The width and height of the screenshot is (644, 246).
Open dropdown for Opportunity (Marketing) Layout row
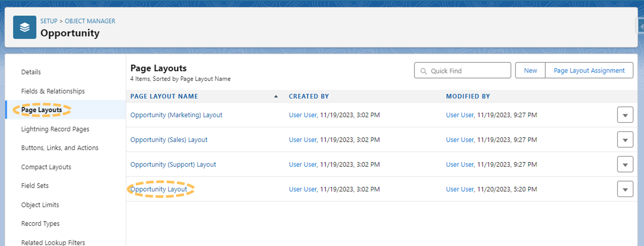point(625,115)
